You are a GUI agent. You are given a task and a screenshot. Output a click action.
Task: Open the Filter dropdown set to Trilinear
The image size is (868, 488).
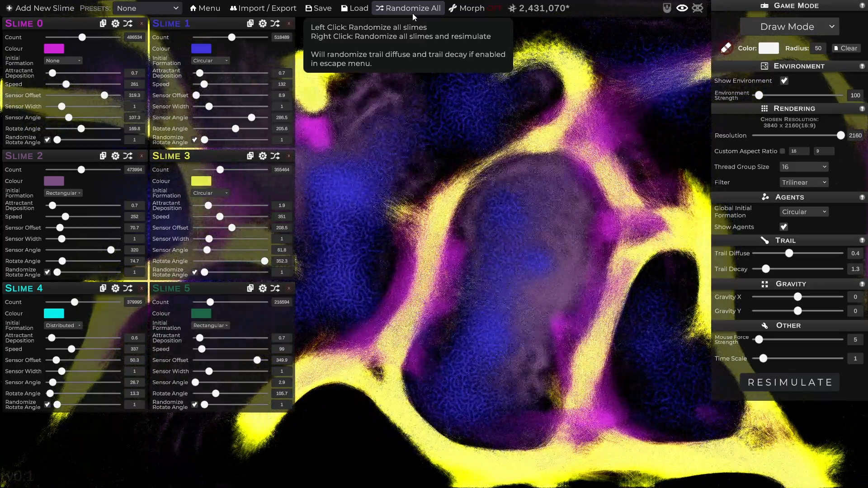coord(804,182)
